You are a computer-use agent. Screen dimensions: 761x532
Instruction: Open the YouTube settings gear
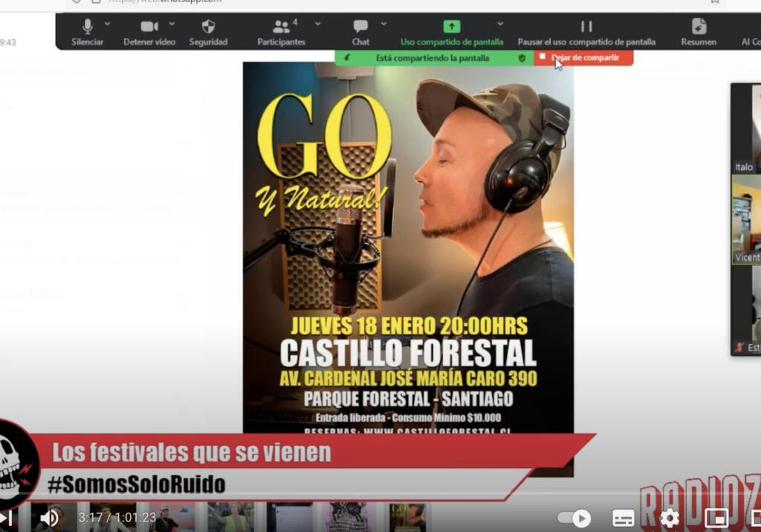(670, 518)
